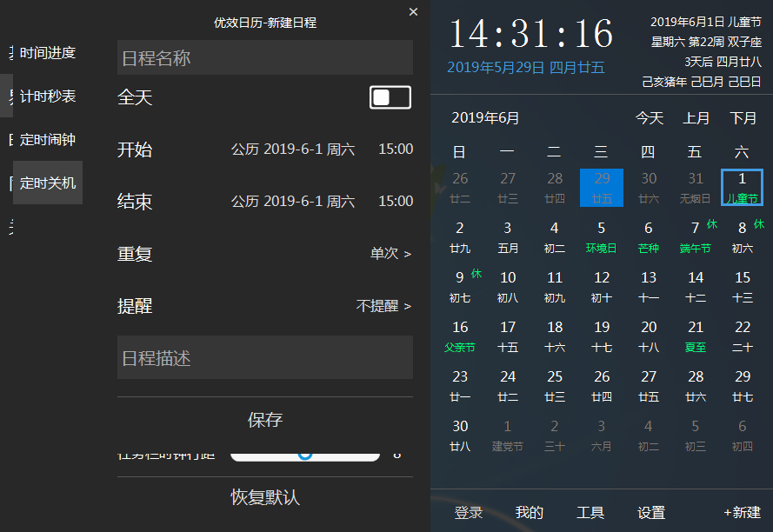This screenshot has width=773, height=532.
Task: Save the schedule with 保存
Action: click(x=264, y=420)
